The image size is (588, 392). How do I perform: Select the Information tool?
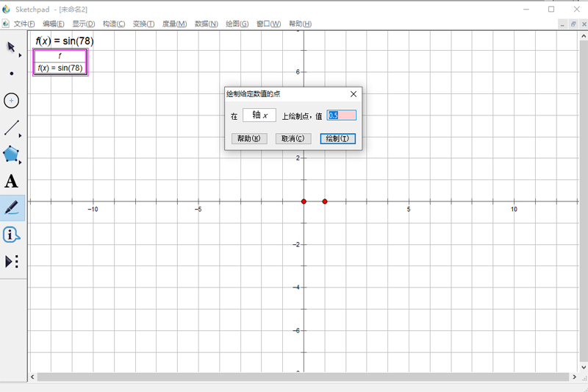click(12, 235)
